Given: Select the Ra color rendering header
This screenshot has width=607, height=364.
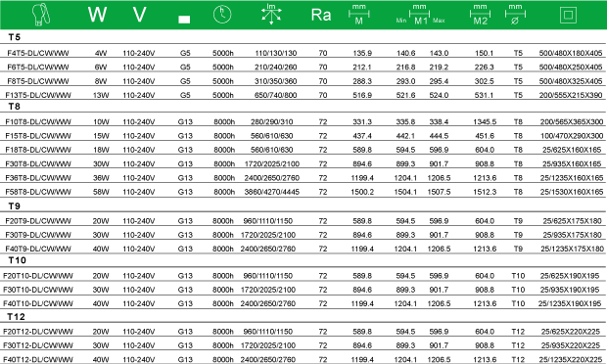Looking at the screenshot, I should pos(321,15).
